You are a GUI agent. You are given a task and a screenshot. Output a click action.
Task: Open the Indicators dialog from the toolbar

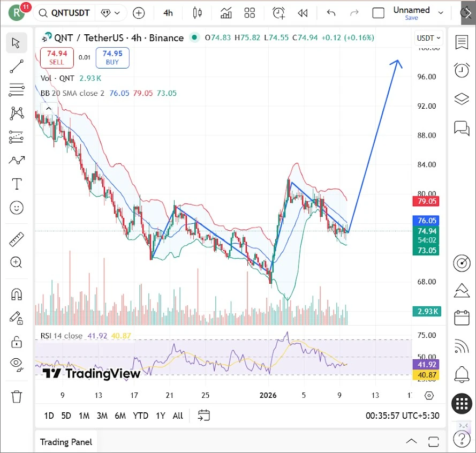point(225,13)
